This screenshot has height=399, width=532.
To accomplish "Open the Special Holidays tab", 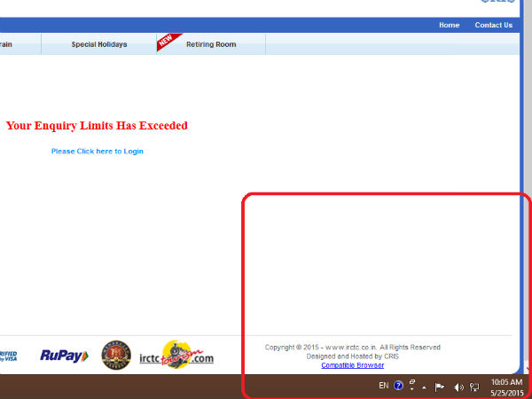I will 99,44.
